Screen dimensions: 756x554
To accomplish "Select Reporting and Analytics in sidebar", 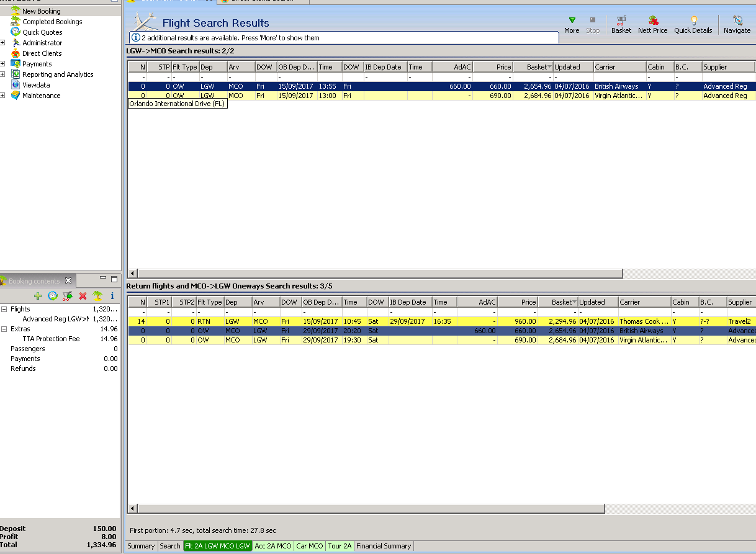I will pos(58,74).
